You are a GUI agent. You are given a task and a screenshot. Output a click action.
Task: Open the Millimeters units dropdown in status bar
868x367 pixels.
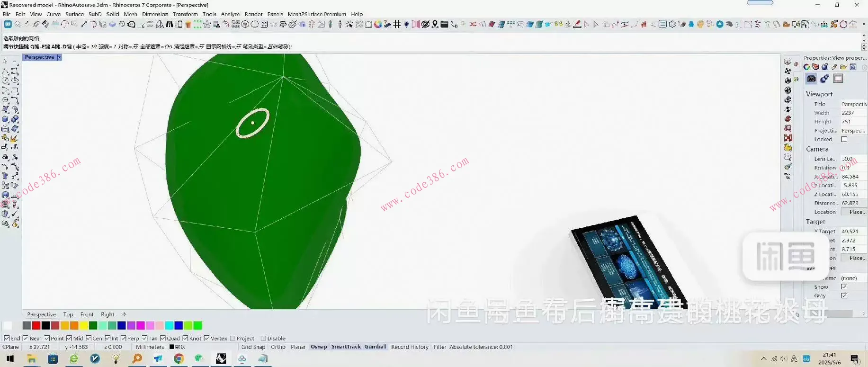(x=150, y=347)
